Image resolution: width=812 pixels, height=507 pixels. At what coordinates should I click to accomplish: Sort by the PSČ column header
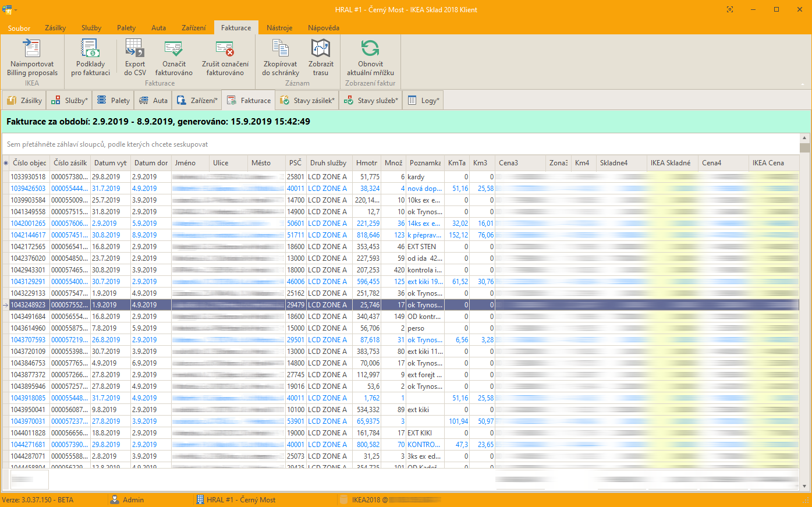[295, 163]
